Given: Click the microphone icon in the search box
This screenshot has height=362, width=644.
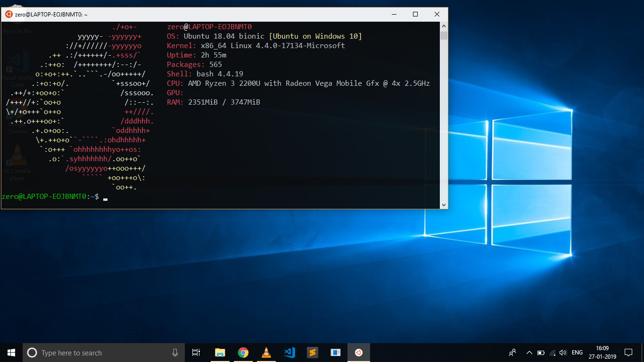Looking at the screenshot, I should [x=175, y=353].
